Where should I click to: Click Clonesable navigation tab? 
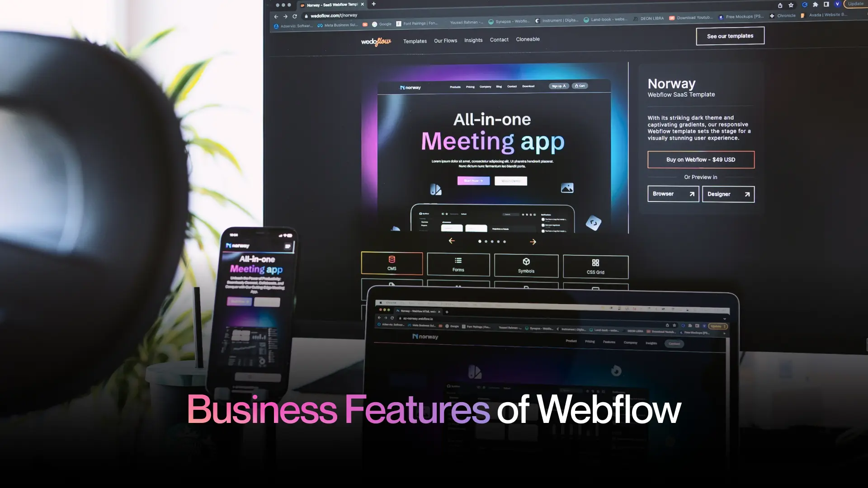[x=528, y=39]
